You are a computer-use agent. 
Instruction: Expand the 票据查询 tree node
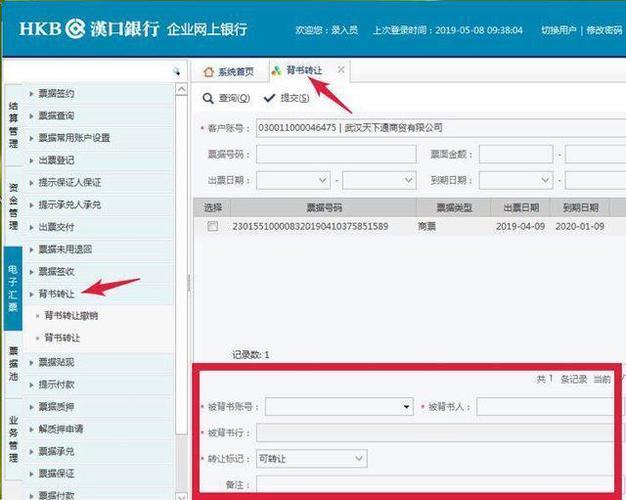(32, 116)
